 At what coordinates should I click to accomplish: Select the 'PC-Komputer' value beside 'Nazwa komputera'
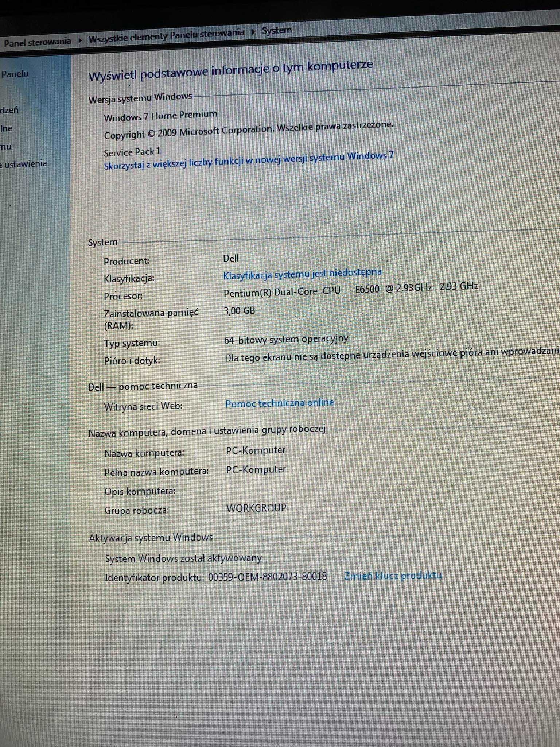pos(256,450)
